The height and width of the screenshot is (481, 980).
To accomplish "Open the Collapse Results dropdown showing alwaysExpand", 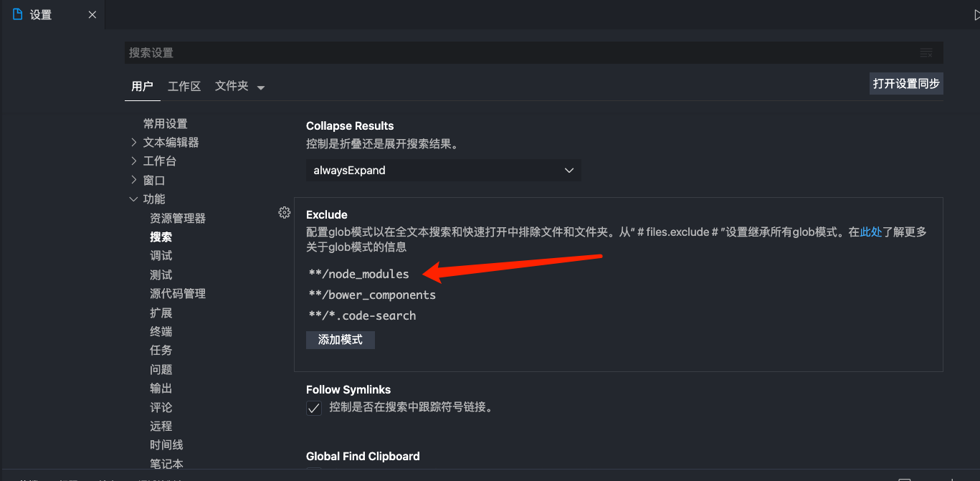I will [442, 170].
